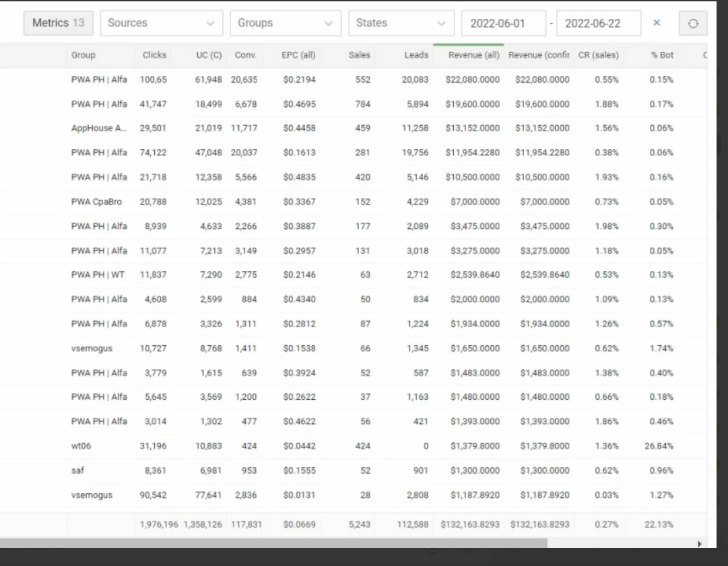This screenshot has width=728, height=566.
Task: Click the 20,083 leads cell
Action: point(415,79)
